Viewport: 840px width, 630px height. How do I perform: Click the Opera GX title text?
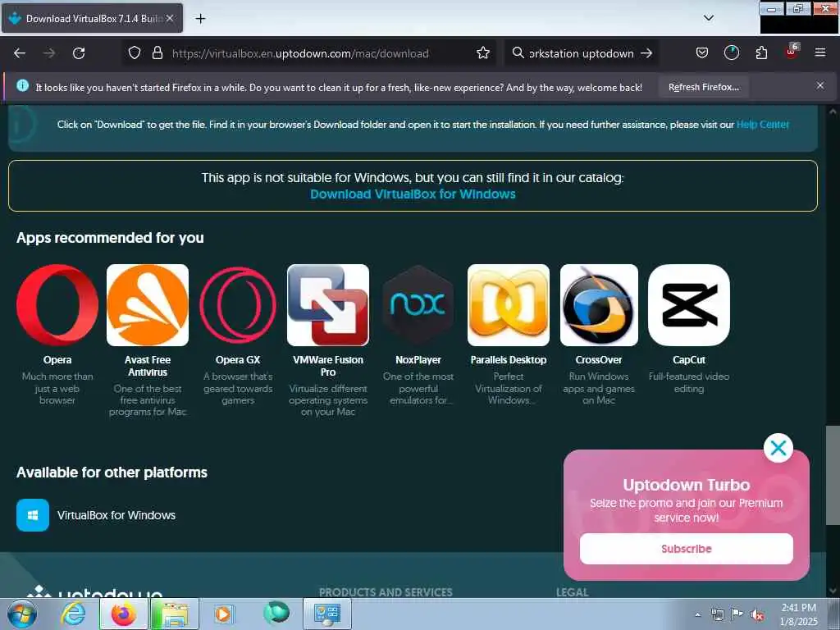pos(238,360)
